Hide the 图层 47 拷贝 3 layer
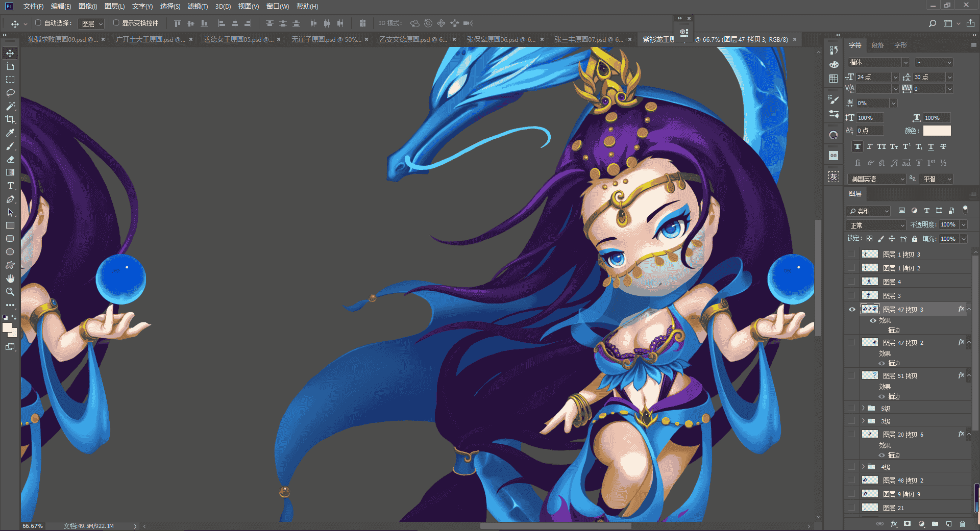The height and width of the screenshot is (531, 980). [852, 309]
